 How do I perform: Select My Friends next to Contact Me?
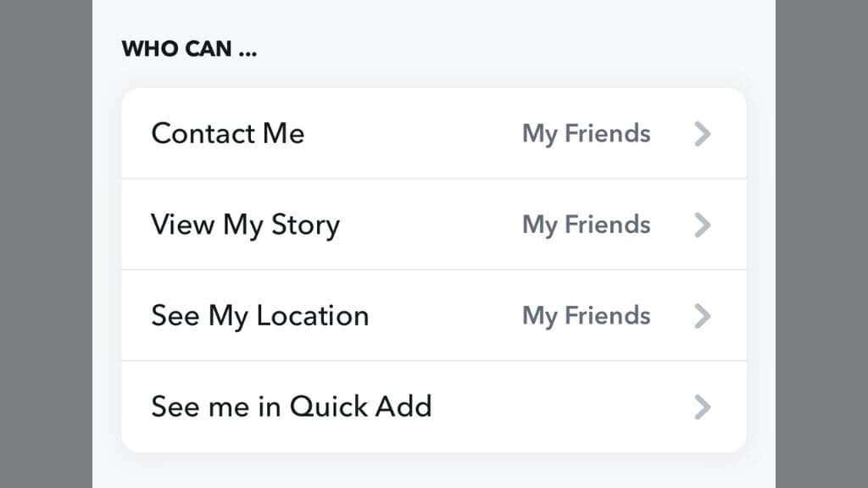[586, 133]
